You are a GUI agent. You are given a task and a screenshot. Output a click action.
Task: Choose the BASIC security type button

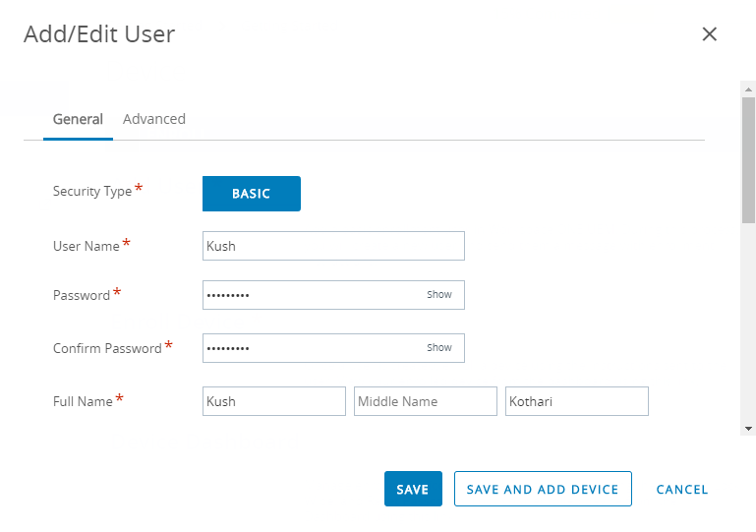(x=252, y=194)
